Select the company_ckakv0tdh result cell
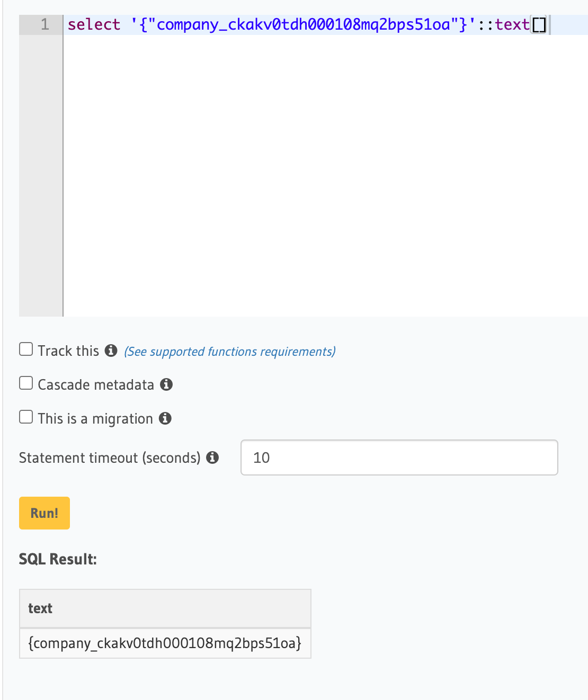The width and height of the screenshot is (588, 700). pos(165,643)
